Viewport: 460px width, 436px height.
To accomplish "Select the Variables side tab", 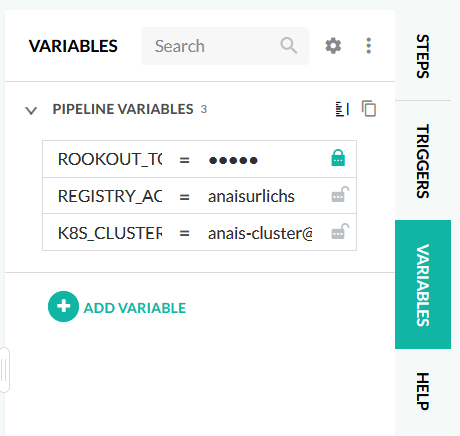I will [x=423, y=284].
